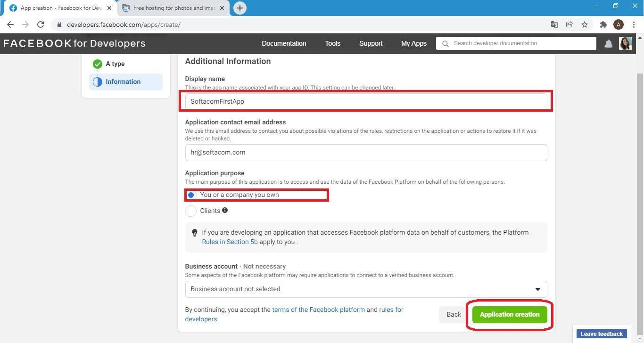Expand the Business account dropdown

[x=366, y=289]
